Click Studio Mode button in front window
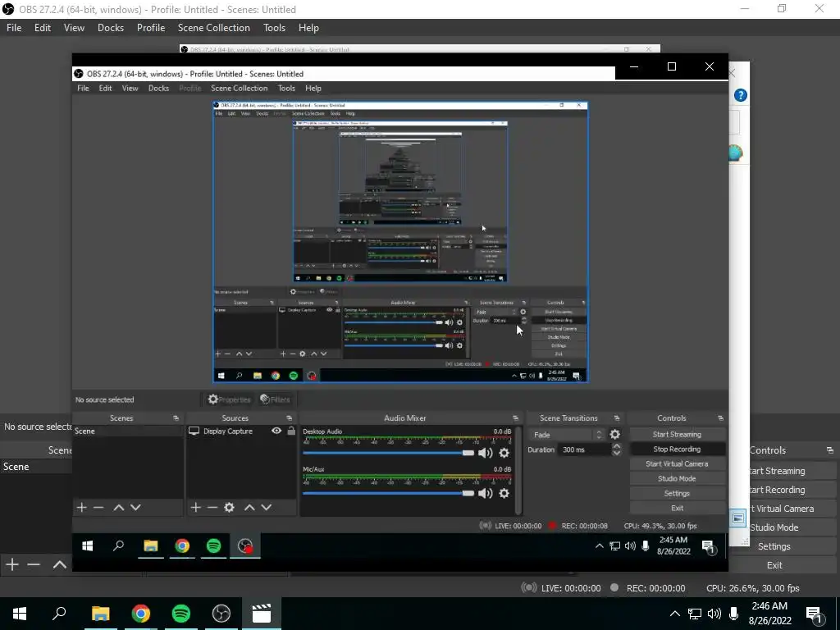Screen dimensions: 840x630 click(677, 479)
